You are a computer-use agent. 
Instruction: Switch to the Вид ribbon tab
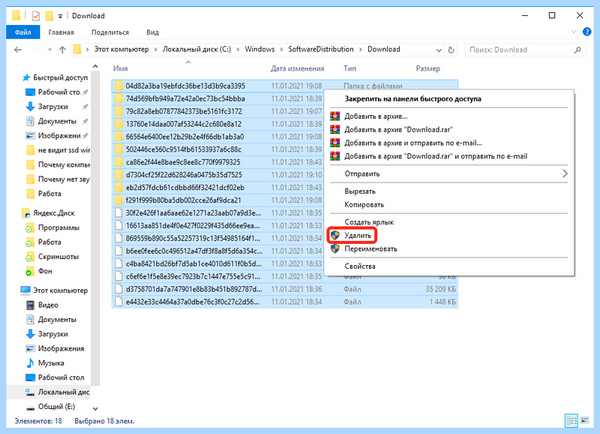152,33
